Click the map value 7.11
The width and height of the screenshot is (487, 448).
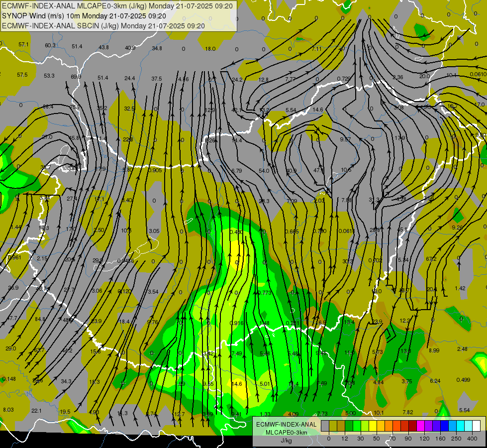(x=316, y=49)
